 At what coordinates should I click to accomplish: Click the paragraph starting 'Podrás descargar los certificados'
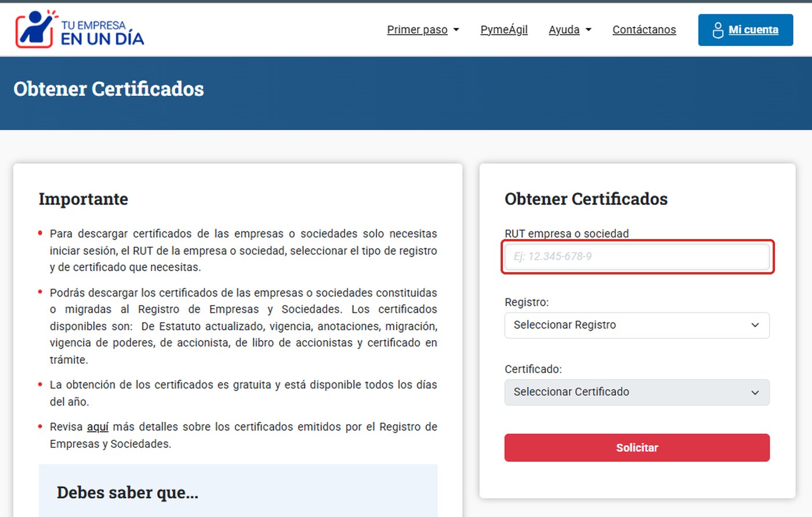244,326
